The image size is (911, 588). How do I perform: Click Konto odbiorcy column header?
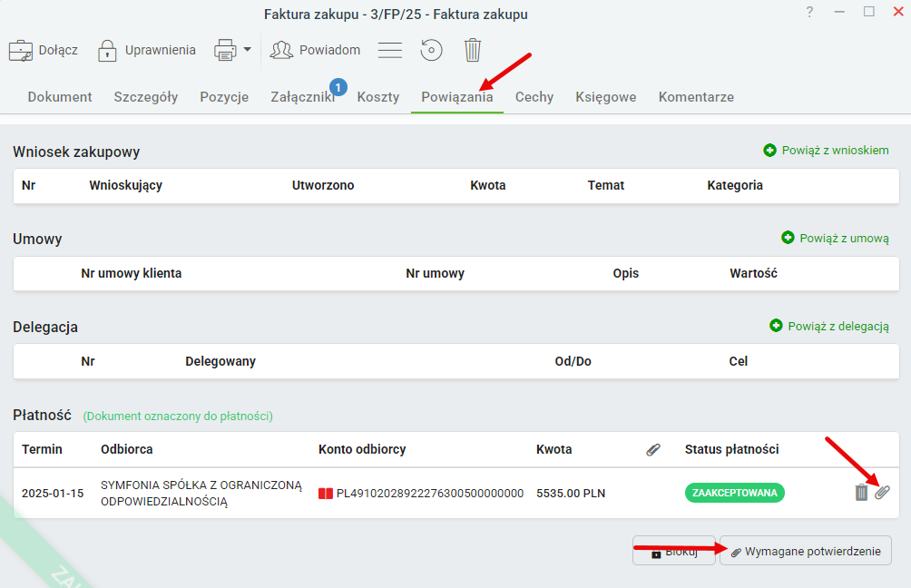tap(362, 449)
